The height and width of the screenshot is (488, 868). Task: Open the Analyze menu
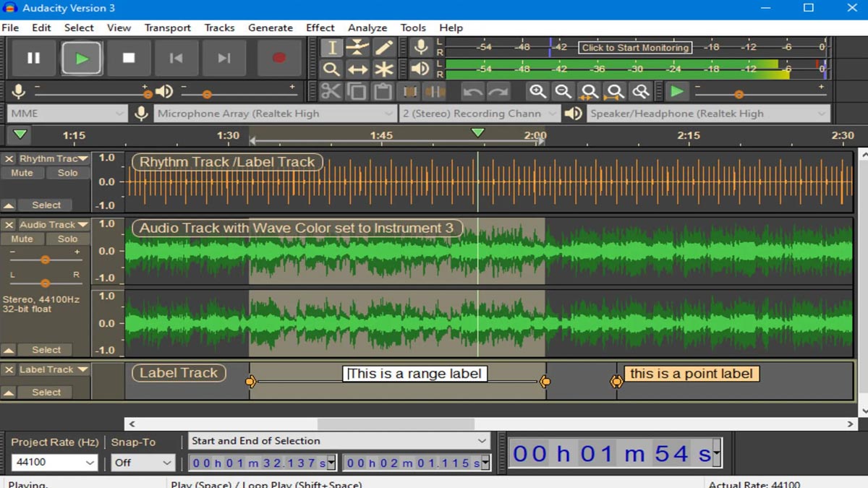tap(367, 27)
